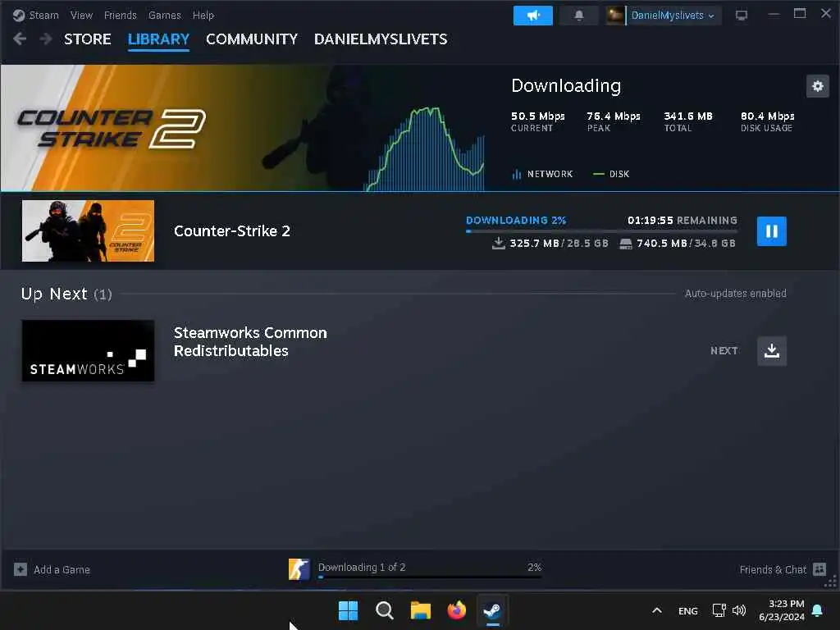The width and height of the screenshot is (840, 630).
Task: Start downloading Steamworks Common Redistributables now
Action: pyautogui.click(x=771, y=351)
